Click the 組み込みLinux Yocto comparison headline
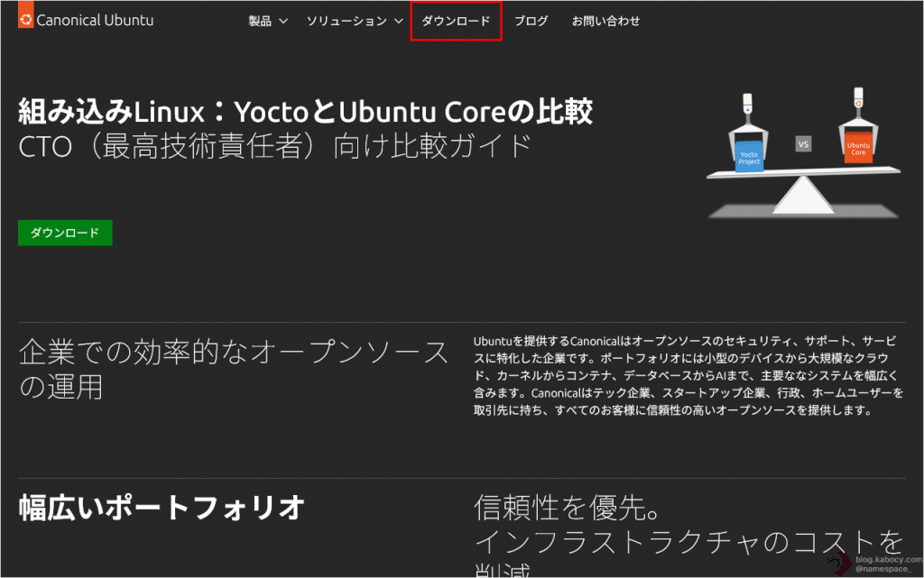Image resolution: width=924 pixels, height=578 pixels. [305, 113]
